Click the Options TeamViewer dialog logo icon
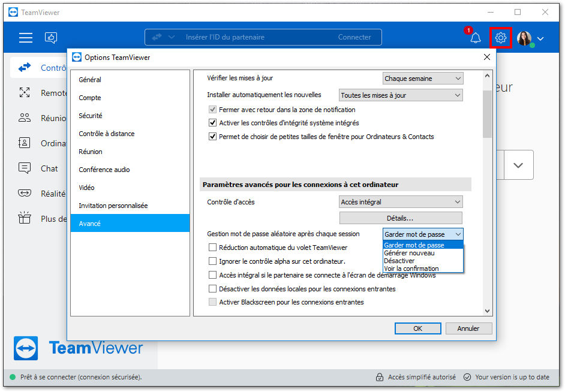The width and height of the screenshot is (565, 392). 77,57
